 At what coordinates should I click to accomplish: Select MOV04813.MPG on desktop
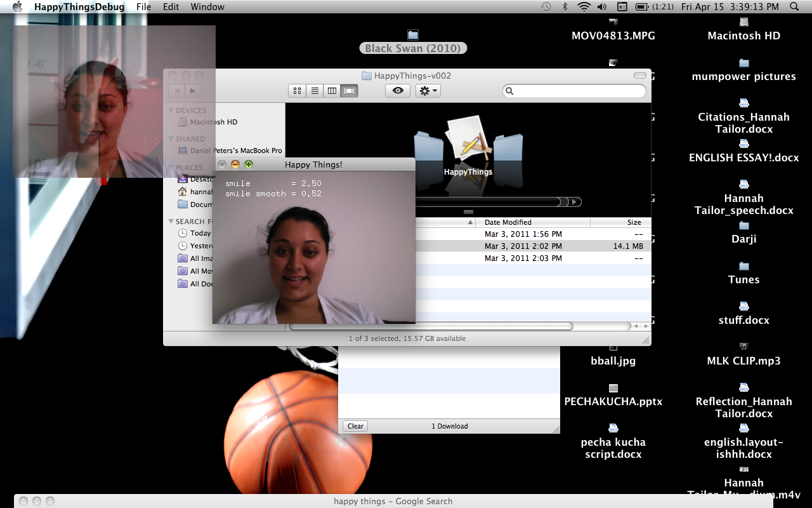point(613,30)
